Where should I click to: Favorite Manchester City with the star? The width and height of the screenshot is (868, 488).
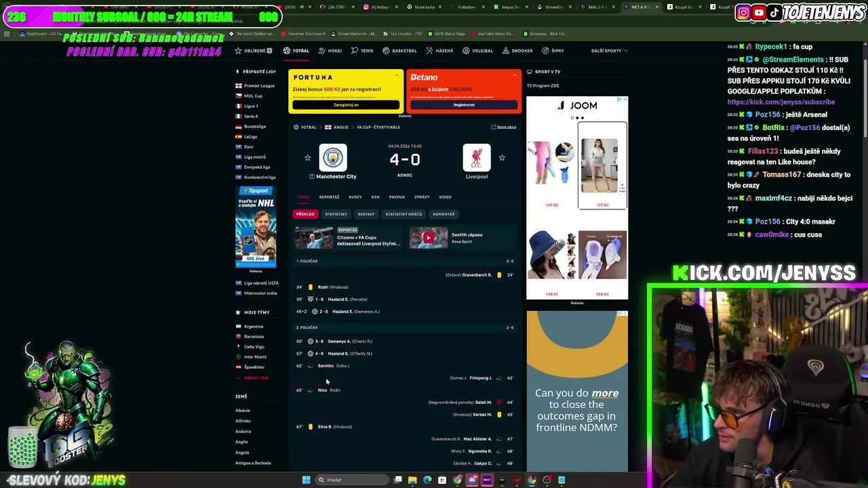click(x=307, y=158)
